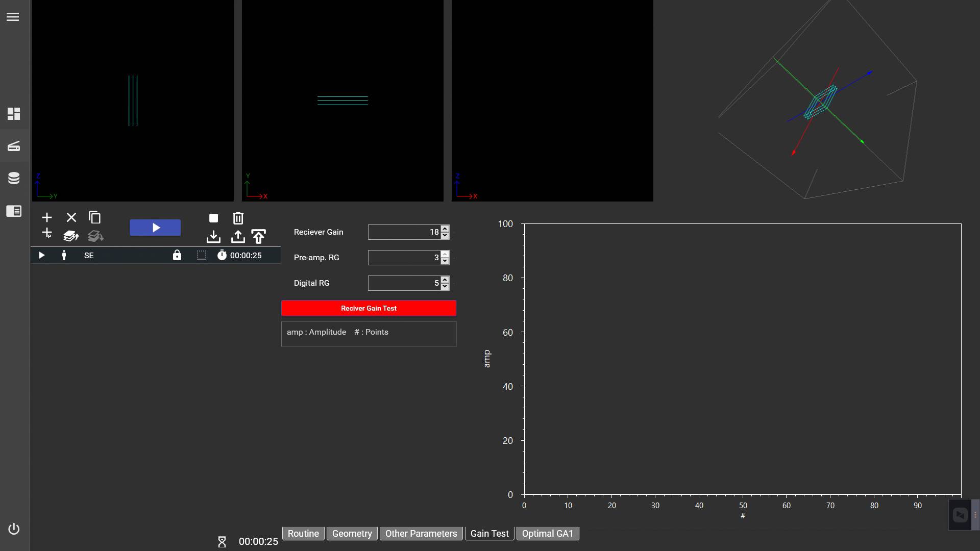The height and width of the screenshot is (551, 980).
Task: Duplicate the sequence with copy icon
Action: pos(94,217)
